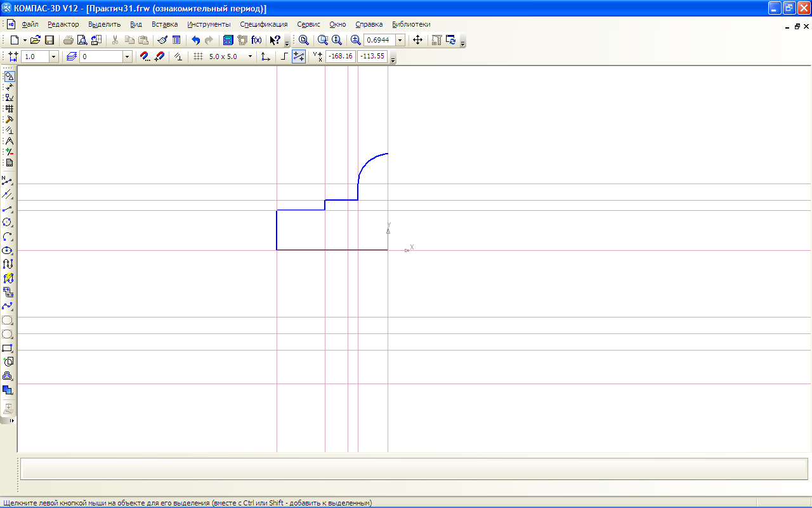The height and width of the screenshot is (508, 812).
Task: Click the Snap settings magnet icon
Action: pyautogui.click(x=145, y=57)
